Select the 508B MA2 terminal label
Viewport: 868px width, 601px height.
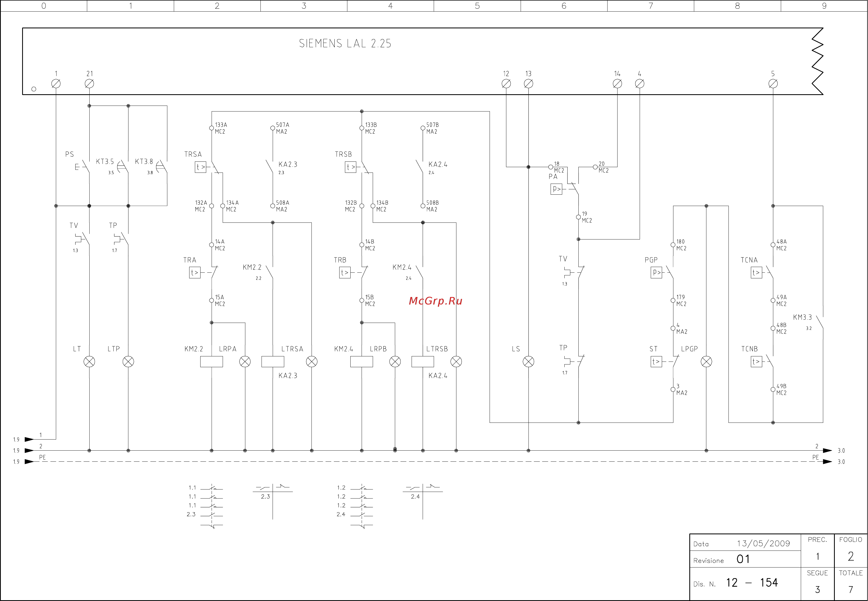[x=432, y=206]
